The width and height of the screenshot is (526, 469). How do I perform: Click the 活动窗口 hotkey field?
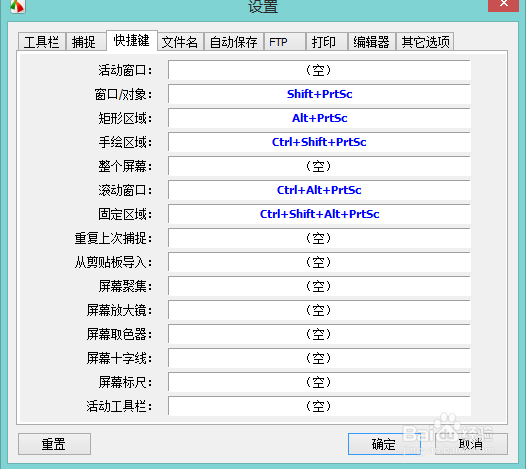(x=319, y=70)
